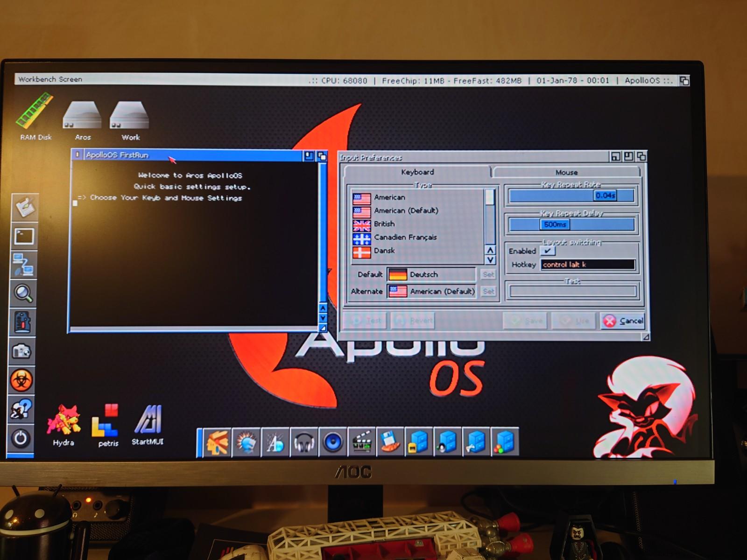Choose Canadien Français keyboard layout
Image resolution: width=747 pixels, height=560 pixels.
pyautogui.click(x=418, y=238)
